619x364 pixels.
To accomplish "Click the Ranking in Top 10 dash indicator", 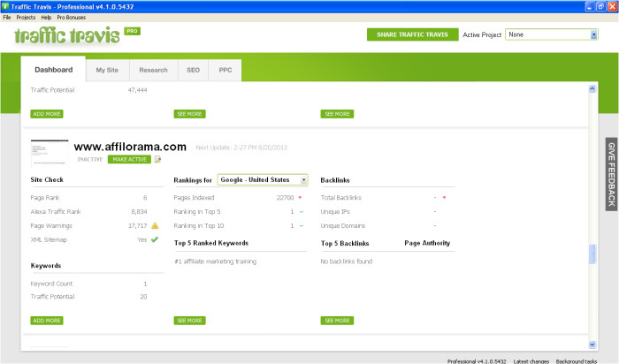I will tap(302, 226).
